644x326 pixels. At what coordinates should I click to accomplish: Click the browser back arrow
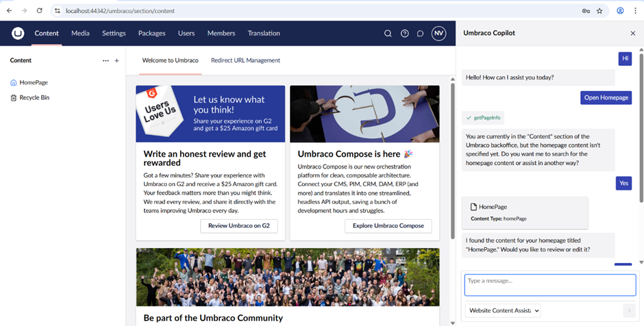click(9, 11)
